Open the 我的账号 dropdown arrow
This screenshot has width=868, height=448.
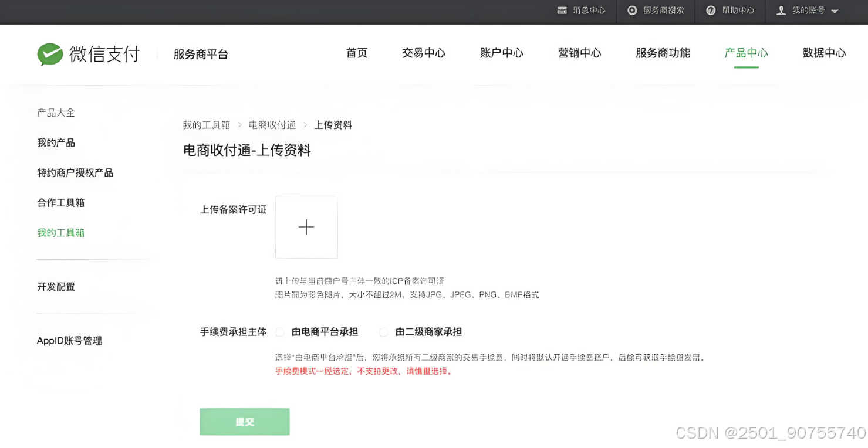point(835,11)
